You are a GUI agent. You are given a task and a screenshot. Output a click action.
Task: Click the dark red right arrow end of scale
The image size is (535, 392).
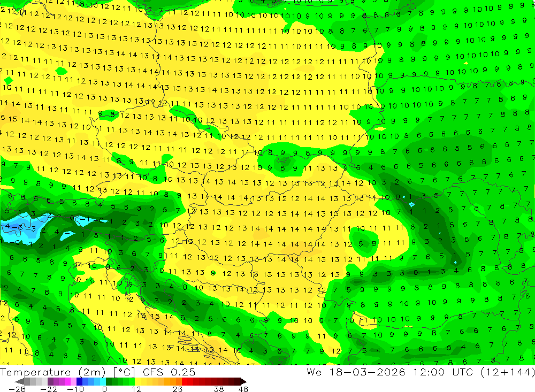coord(243,381)
